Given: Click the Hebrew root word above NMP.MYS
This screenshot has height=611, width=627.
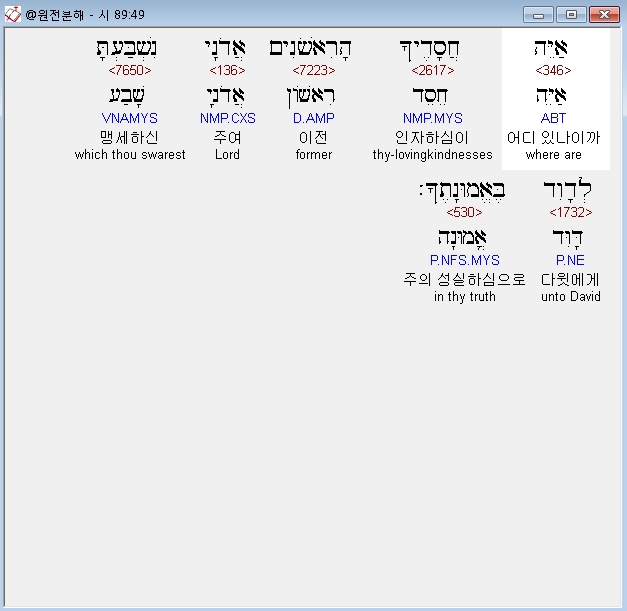Looking at the screenshot, I should (x=430, y=96).
